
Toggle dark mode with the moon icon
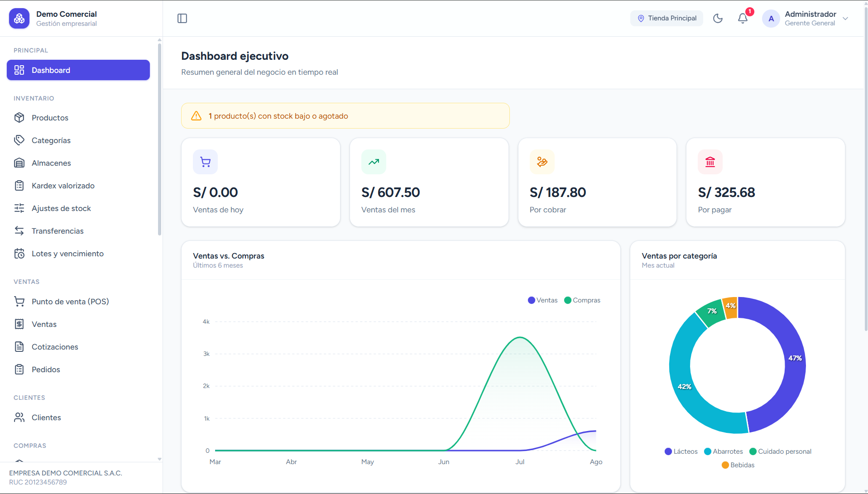tap(718, 18)
